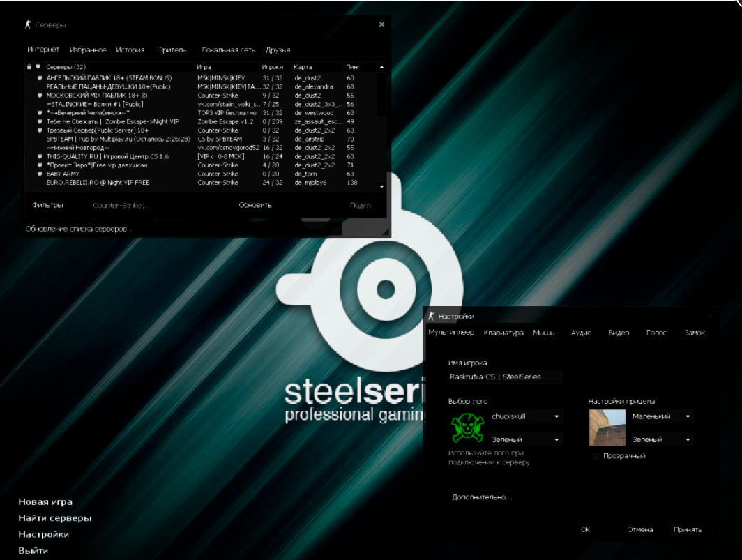Switch to the История tab

pyautogui.click(x=130, y=50)
